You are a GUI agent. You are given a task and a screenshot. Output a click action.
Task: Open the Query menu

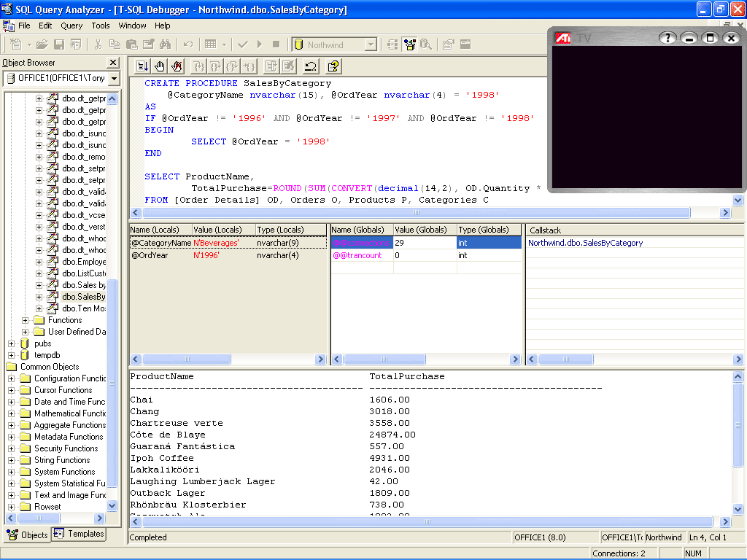(71, 26)
